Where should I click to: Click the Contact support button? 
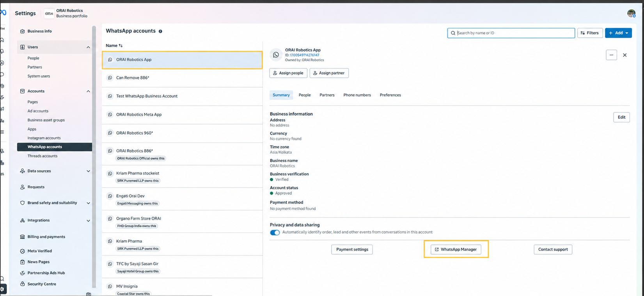(553, 249)
